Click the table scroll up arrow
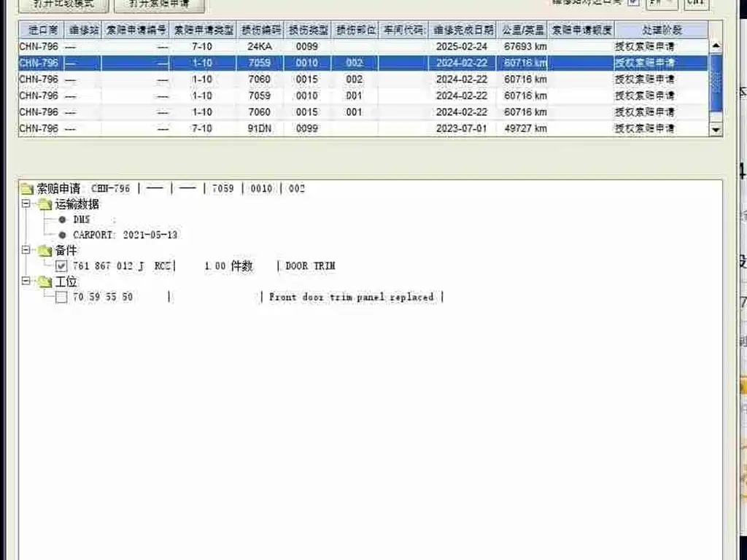747x560 pixels. pyautogui.click(x=716, y=46)
